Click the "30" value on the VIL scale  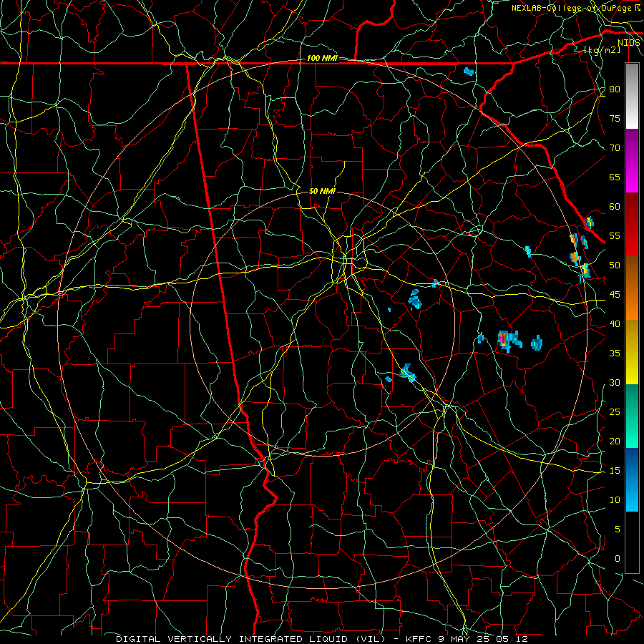coord(615,383)
